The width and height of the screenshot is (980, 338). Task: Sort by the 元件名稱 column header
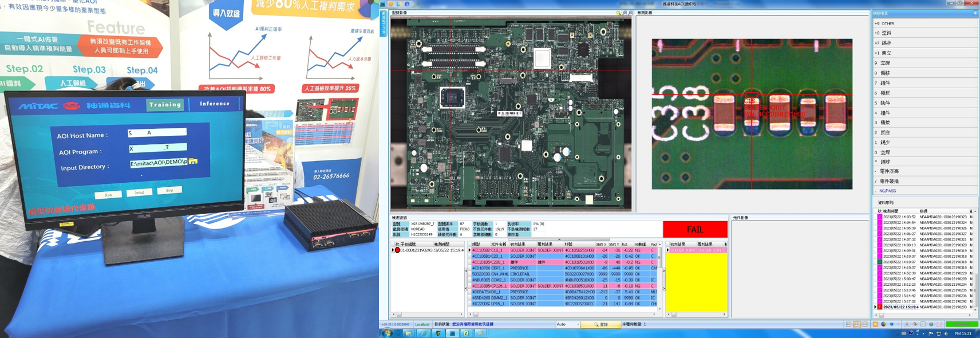[499, 245]
